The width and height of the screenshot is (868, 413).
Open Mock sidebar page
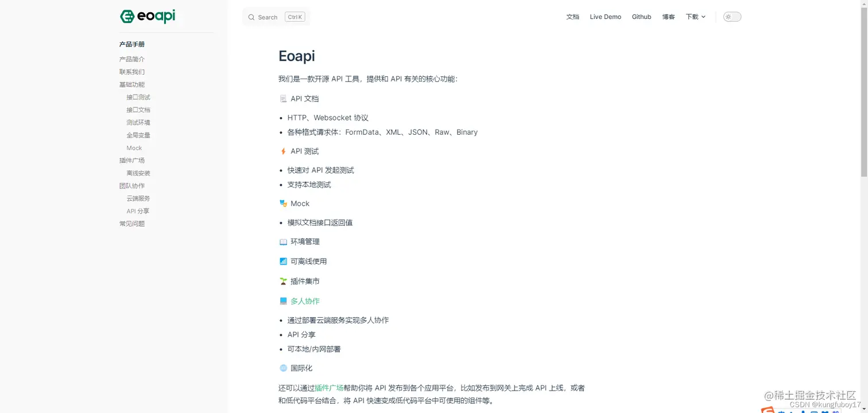click(x=134, y=147)
